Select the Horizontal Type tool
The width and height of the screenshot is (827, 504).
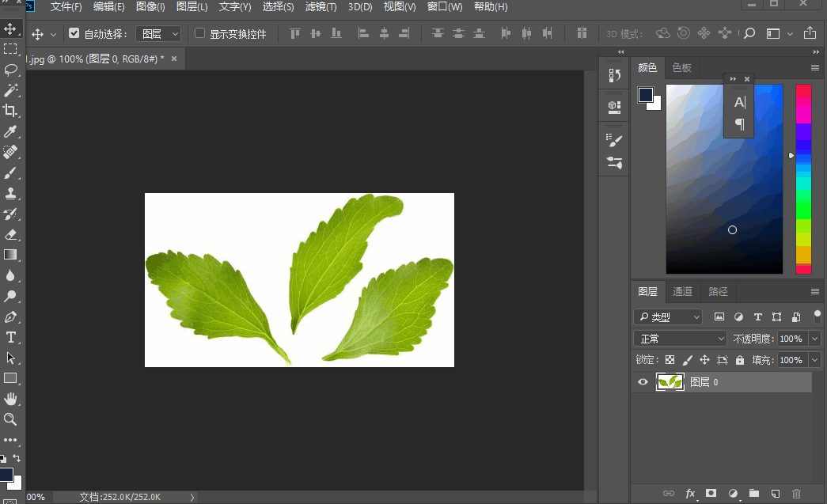click(10, 337)
